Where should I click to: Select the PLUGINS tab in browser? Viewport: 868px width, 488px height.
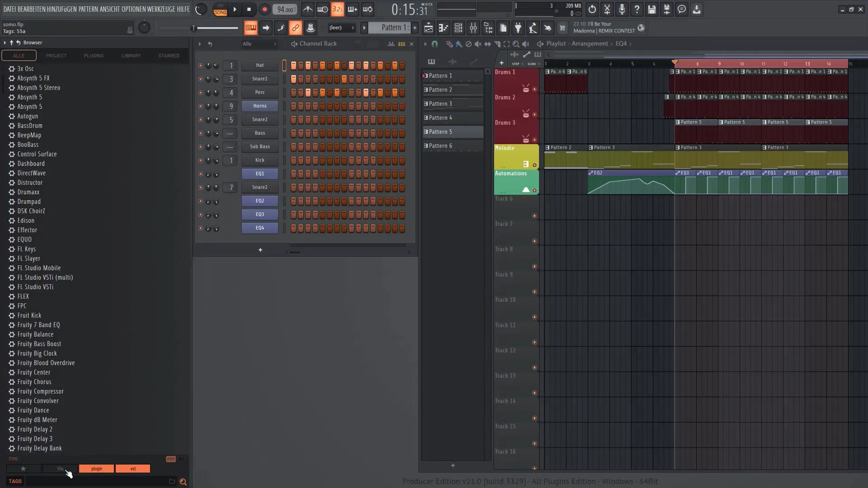94,56
